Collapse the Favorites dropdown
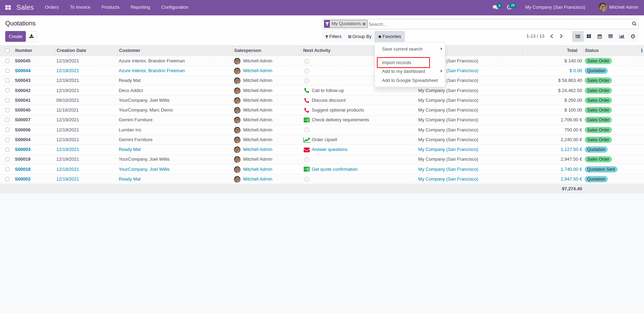The image size is (644, 313). [389, 37]
